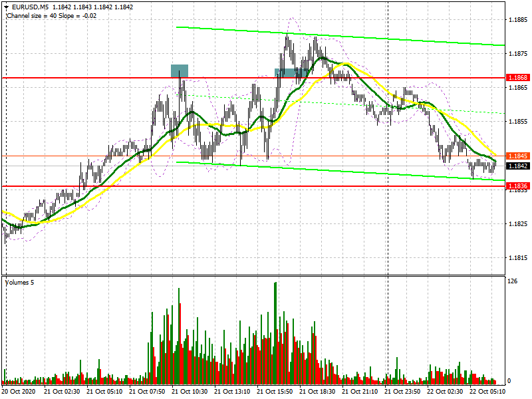This screenshot has height=399, width=532.
Task: Click the 1.1885 price scale value
Action: (x=518, y=20)
